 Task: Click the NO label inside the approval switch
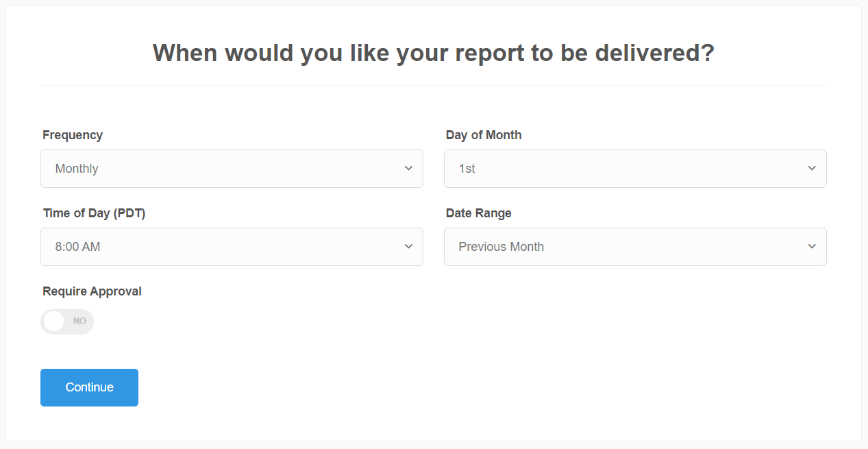(79, 321)
